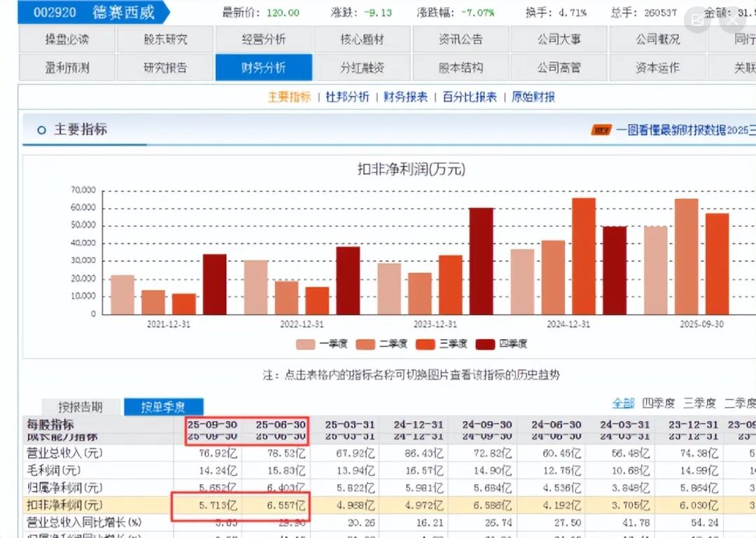This screenshot has height=538, width=756.
Task: Switch to 按单季度 view
Action: click(163, 407)
